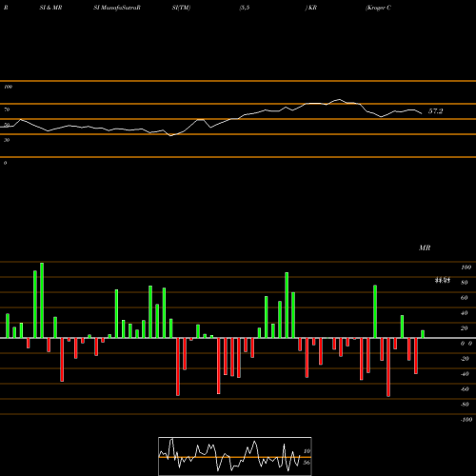Screen dimensions: 476x476
Task: Click the 80 label on MR axis
Action: tap(464, 283)
